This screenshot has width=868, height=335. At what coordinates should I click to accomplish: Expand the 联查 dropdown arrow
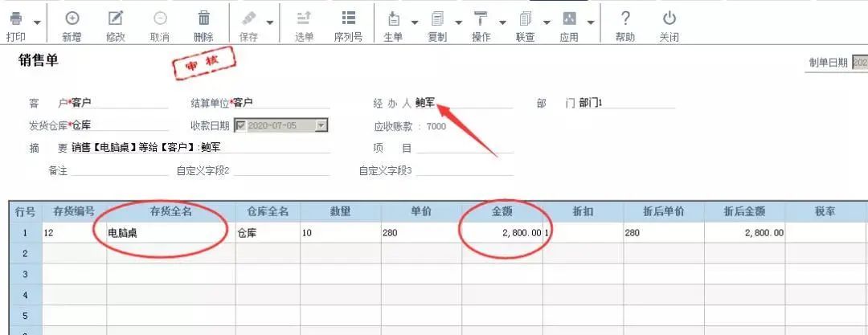[x=547, y=22]
